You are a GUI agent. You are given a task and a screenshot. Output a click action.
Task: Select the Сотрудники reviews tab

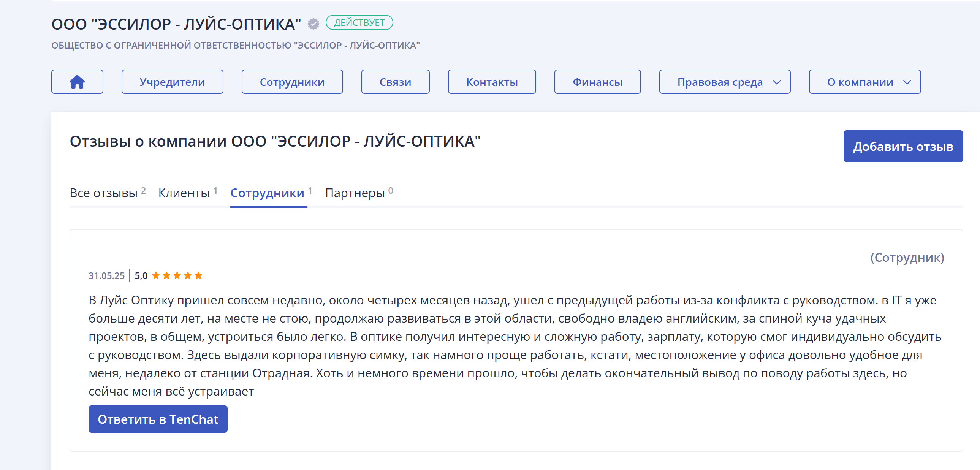[271, 193]
